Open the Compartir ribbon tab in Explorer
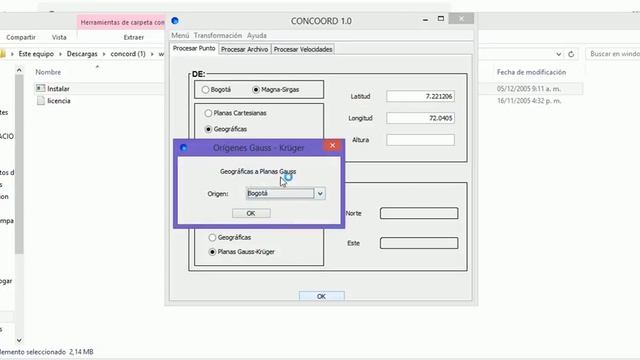 click(x=21, y=37)
